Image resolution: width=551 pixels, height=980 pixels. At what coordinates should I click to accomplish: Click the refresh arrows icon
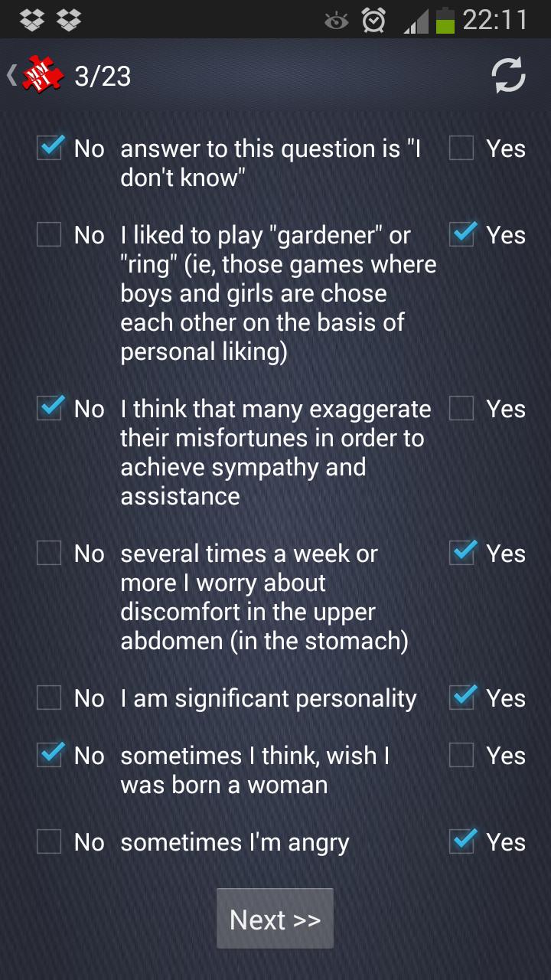pyautogui.click(x=508, y=76)
